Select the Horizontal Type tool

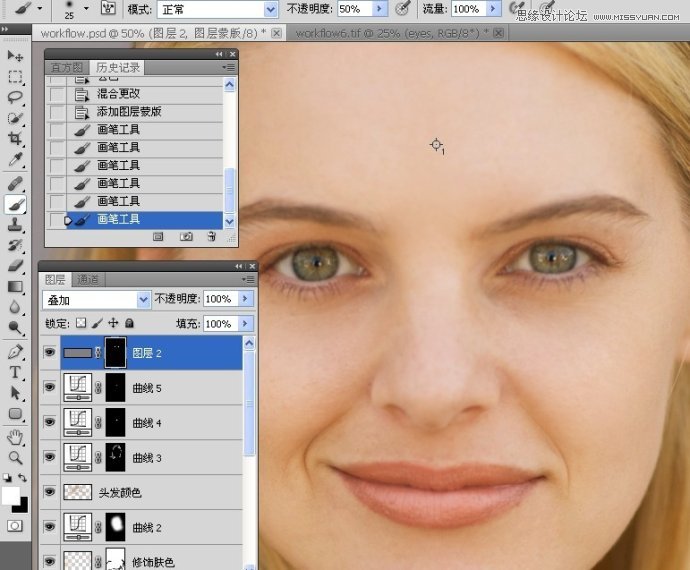click(15, 373)
